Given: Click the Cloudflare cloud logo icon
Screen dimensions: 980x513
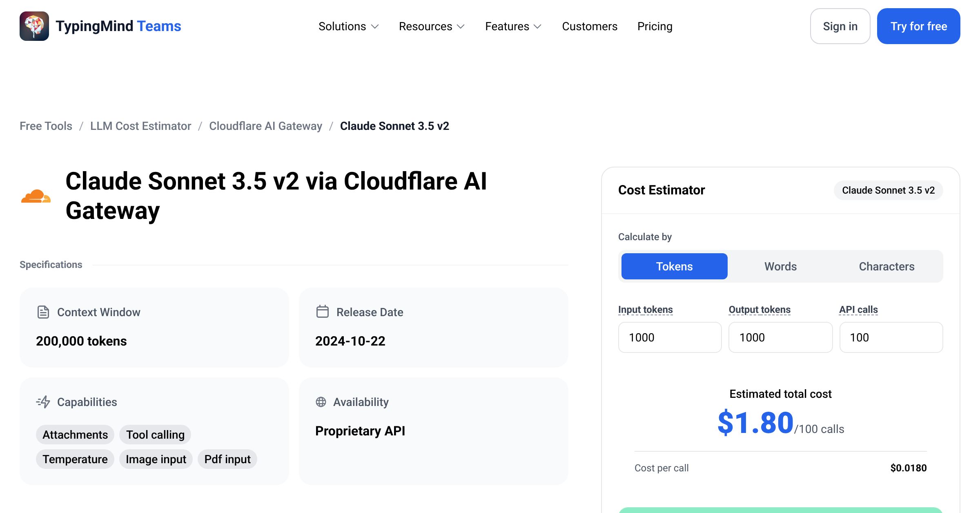Looking at the screenshot, I should [x=36, y=196].
